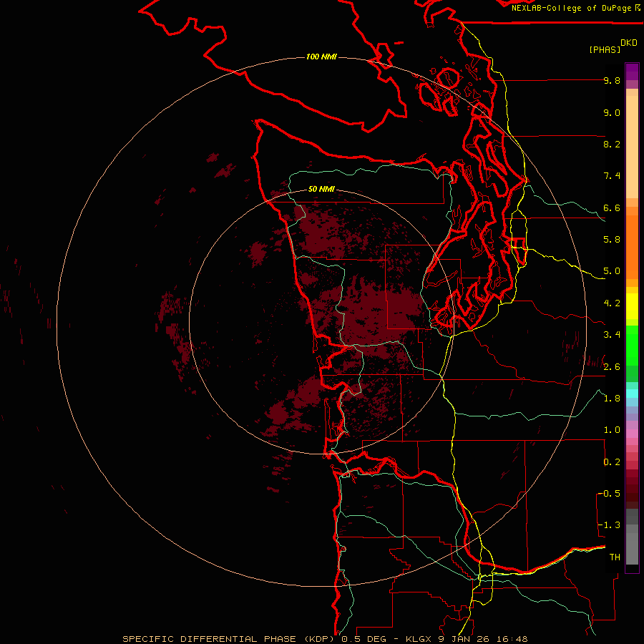This screenshot has width=644, height=644.
Task: Click the SPECIFIC DIFFERENTIAL PHASE (KDP) caption text
Action: pyautogui.click(x=228, y=639)
